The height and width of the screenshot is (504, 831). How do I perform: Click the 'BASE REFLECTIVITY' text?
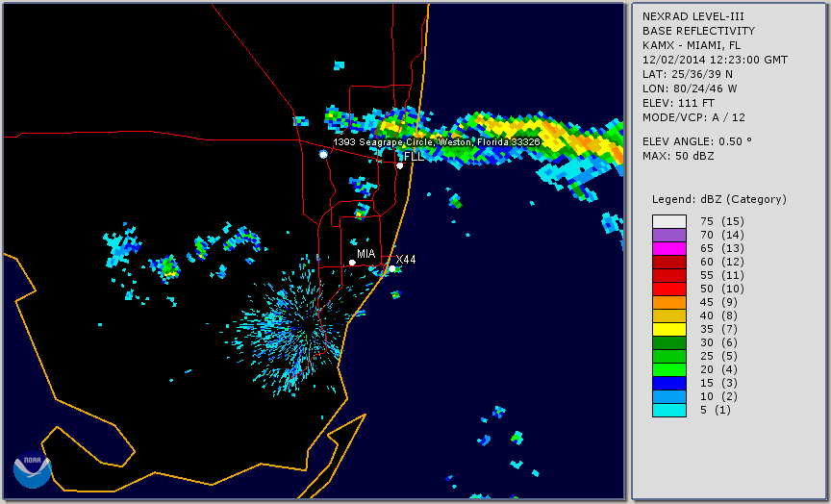pos(698,32)
